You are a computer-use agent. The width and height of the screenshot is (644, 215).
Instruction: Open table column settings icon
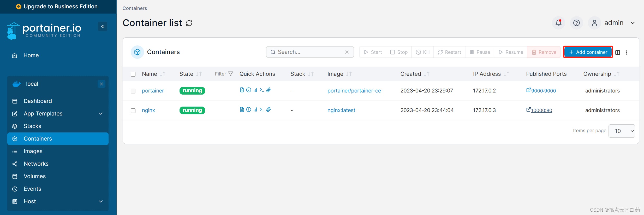click(618, 52)
